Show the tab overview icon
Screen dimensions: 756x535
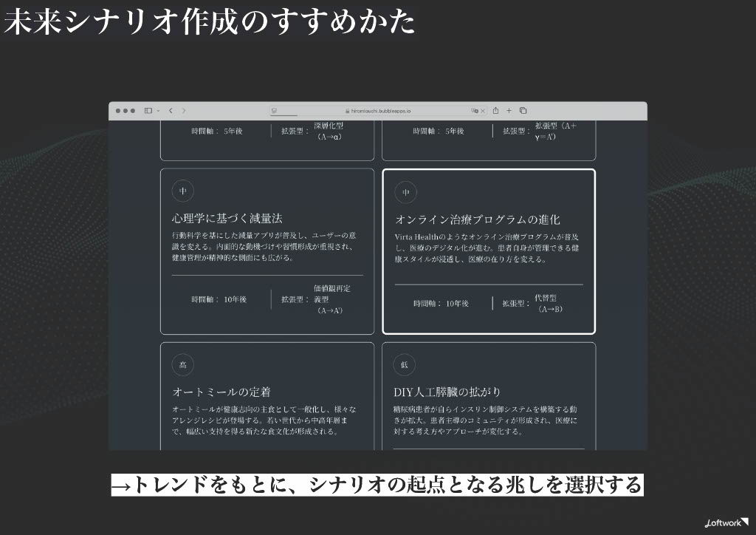tap(523, 111)
